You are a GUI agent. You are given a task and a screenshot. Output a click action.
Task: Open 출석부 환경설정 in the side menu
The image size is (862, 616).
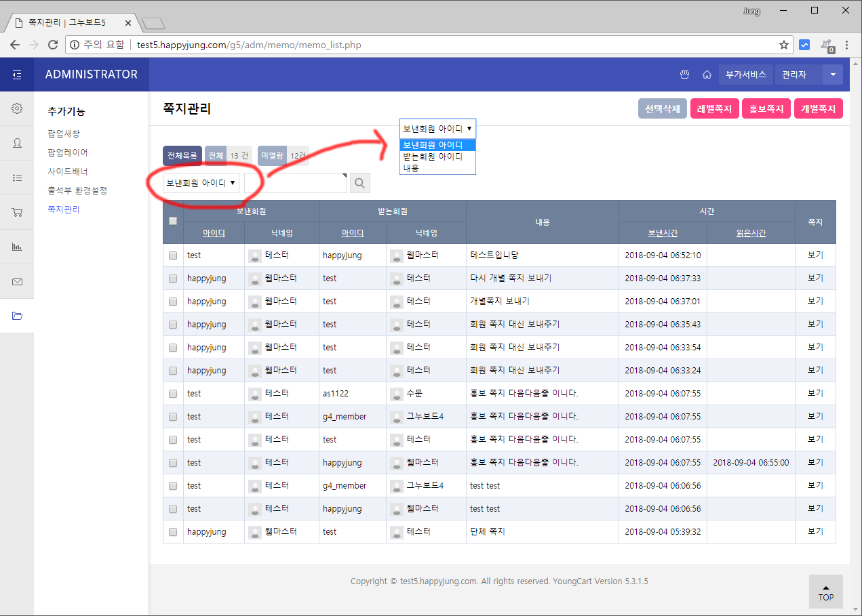77,190
